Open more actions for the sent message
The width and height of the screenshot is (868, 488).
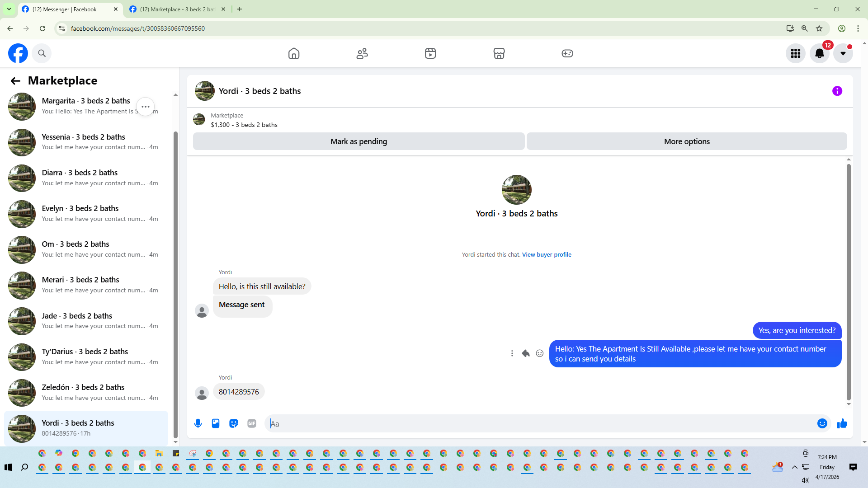click(x=512, y=353)
